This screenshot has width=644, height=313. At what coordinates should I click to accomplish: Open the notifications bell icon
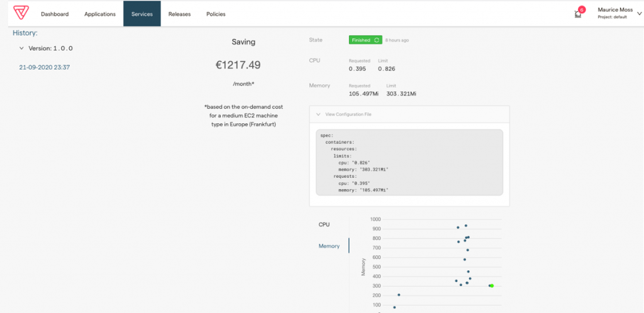[577, 14]
